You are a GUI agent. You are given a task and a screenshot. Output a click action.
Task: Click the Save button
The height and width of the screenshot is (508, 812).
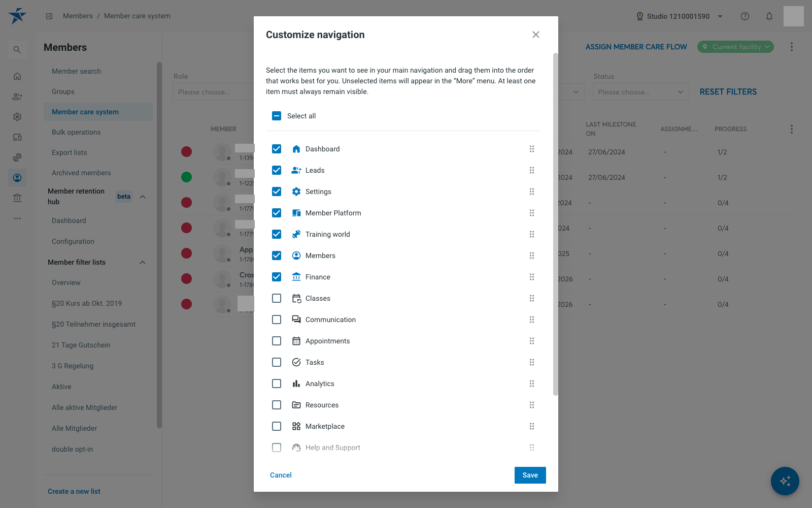pyautogui.click(x=530, y=475)
